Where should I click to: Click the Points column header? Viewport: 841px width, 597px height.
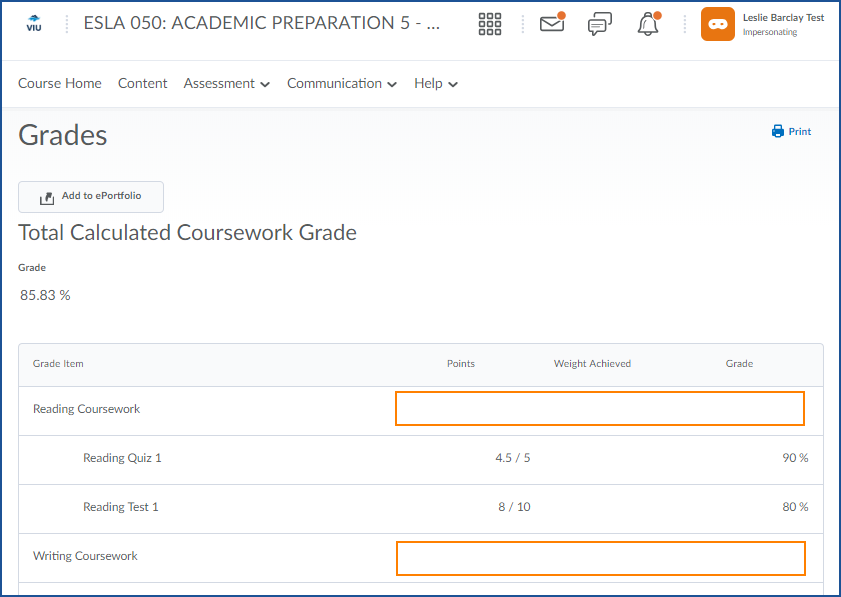[461, 364]
